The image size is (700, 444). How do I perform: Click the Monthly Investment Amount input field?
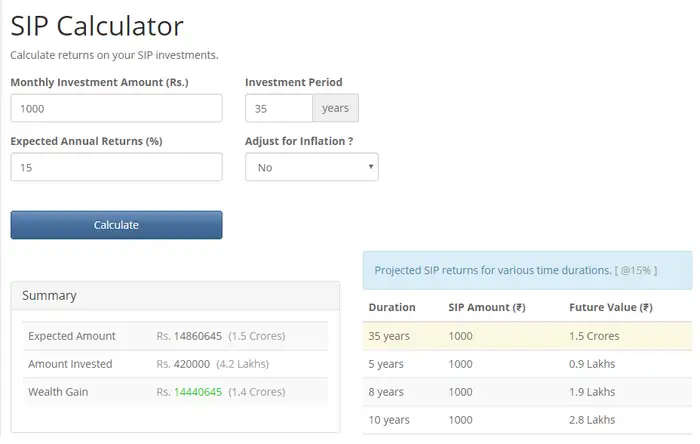(x=116, y=108)
